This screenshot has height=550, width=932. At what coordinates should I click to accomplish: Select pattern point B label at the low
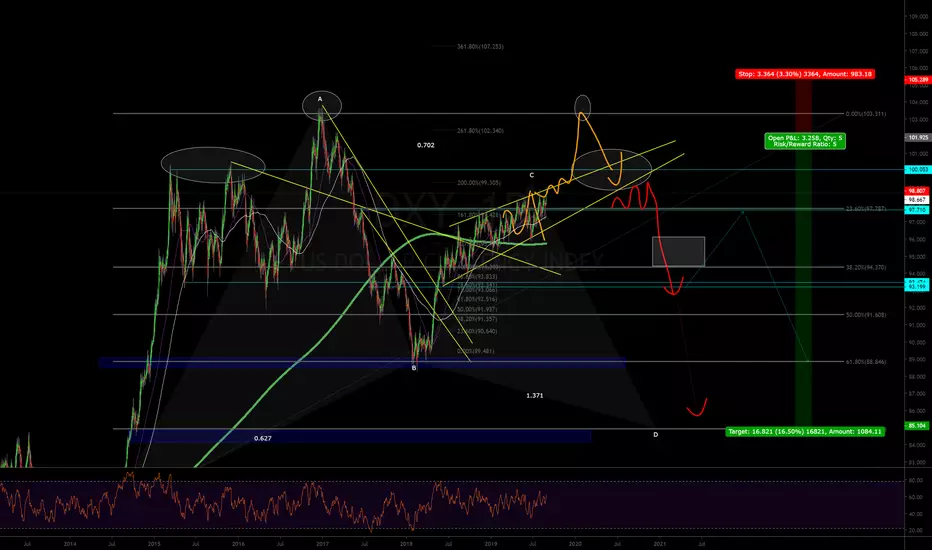414,368
